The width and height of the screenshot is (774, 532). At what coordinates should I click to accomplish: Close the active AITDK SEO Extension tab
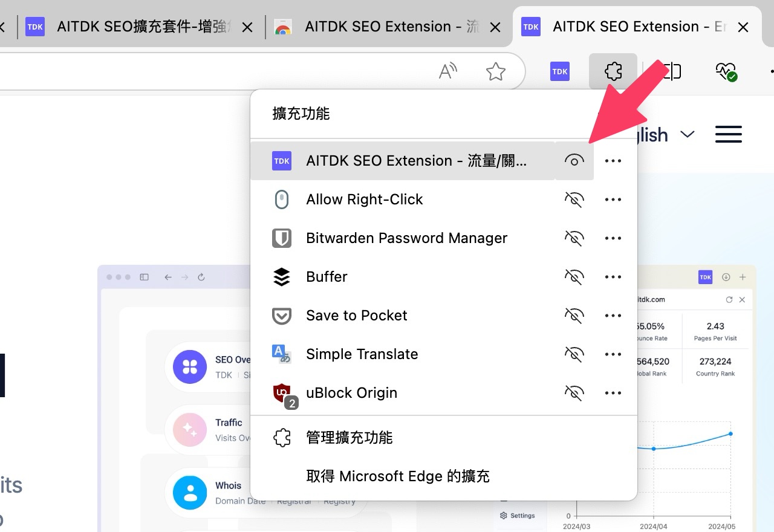point(743,27)
